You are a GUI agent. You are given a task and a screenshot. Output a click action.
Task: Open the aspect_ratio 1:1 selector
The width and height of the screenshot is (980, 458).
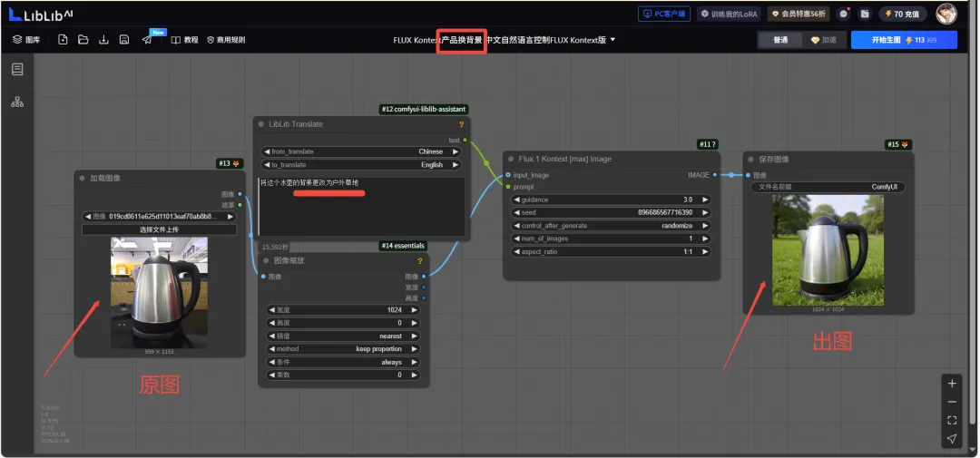point(612,252)
